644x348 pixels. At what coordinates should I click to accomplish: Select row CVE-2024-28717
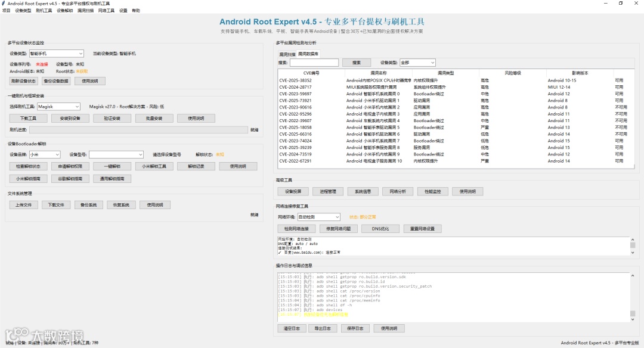[456, 87]
